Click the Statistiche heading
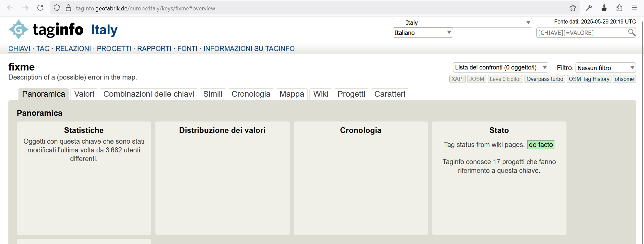This screenshot has height=244, width=644. tap(84, 130)
